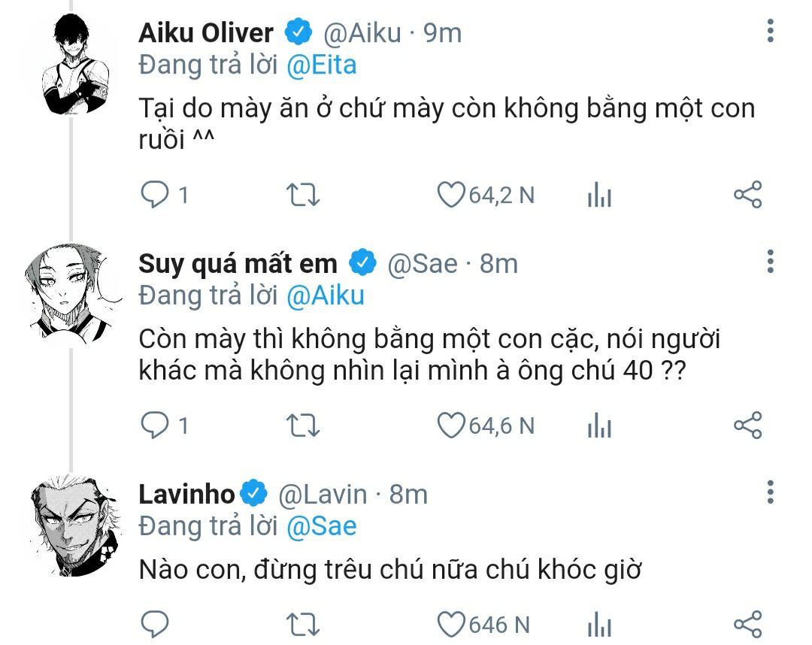This screenshot has width=812, height=645.
Task: Share Aiku Oliver's tweet
Action: click(x=747, y=195)
